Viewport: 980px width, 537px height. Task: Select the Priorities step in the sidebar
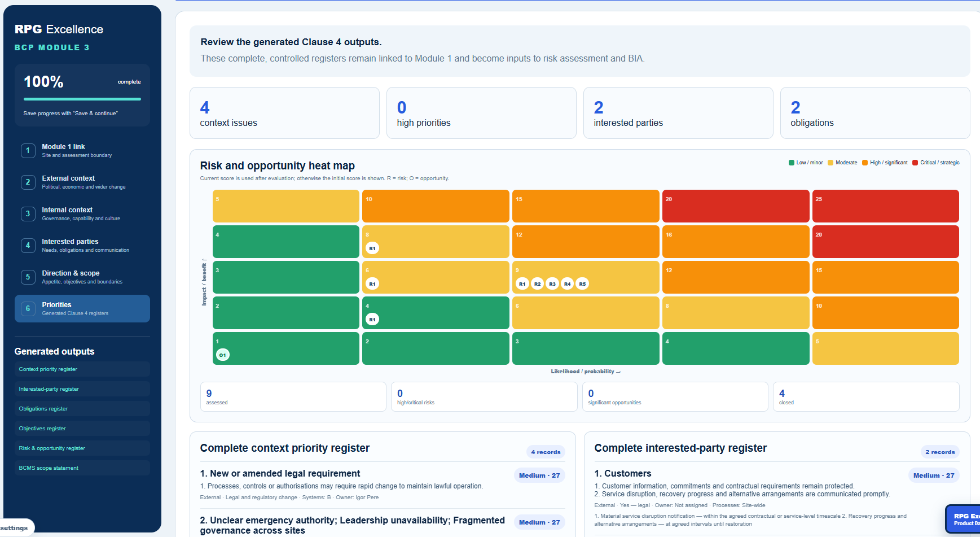click(82, 308)
